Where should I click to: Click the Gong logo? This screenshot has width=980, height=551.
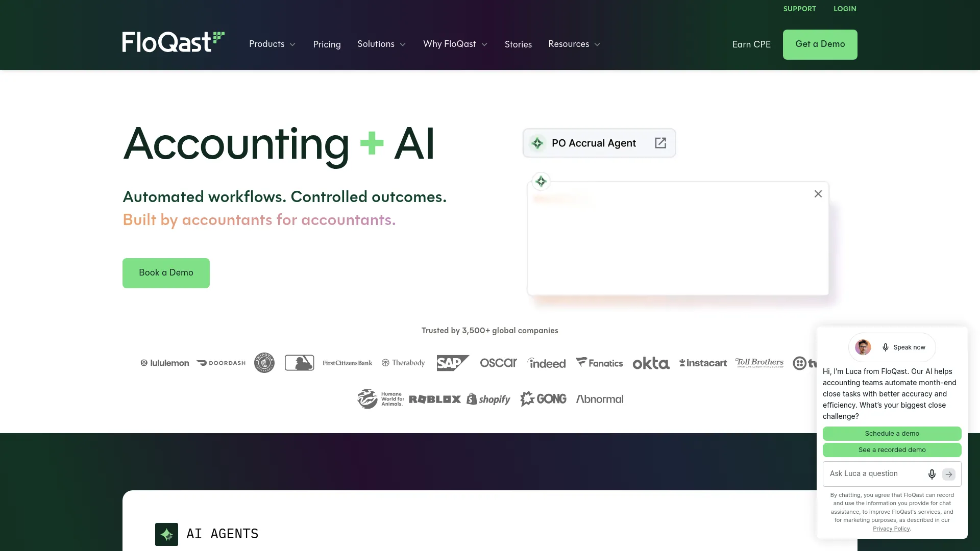point(543,399)
